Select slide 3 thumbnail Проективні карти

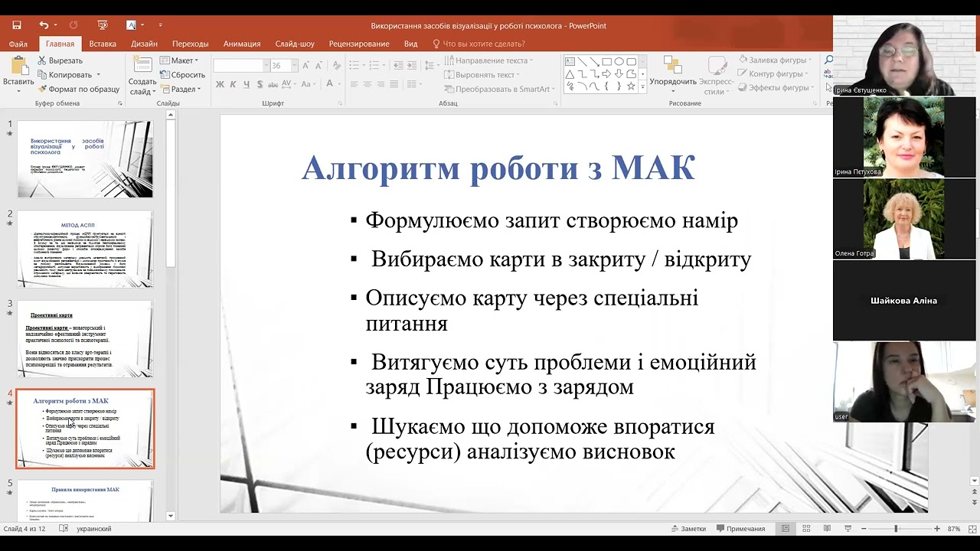pyautogui.click(x=85, y=339)
